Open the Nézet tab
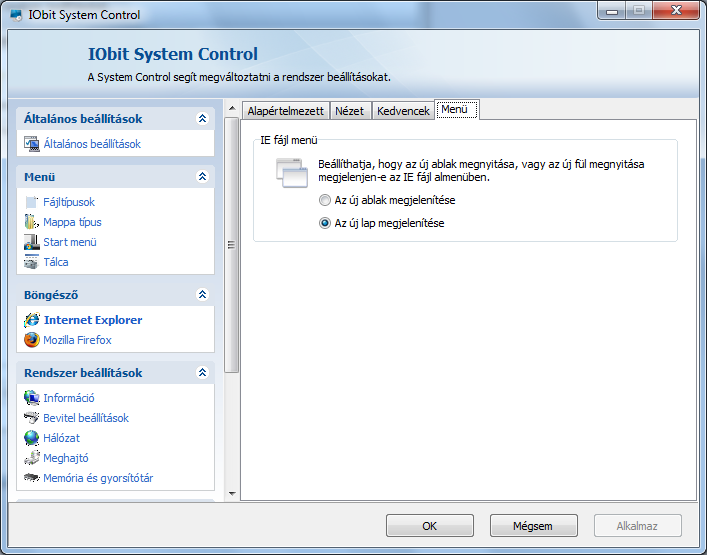707x555 pixels. coord(349,111)
